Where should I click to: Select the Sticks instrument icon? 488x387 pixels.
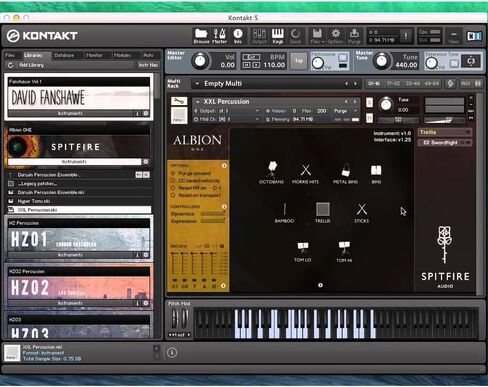[x=362, y=212]
